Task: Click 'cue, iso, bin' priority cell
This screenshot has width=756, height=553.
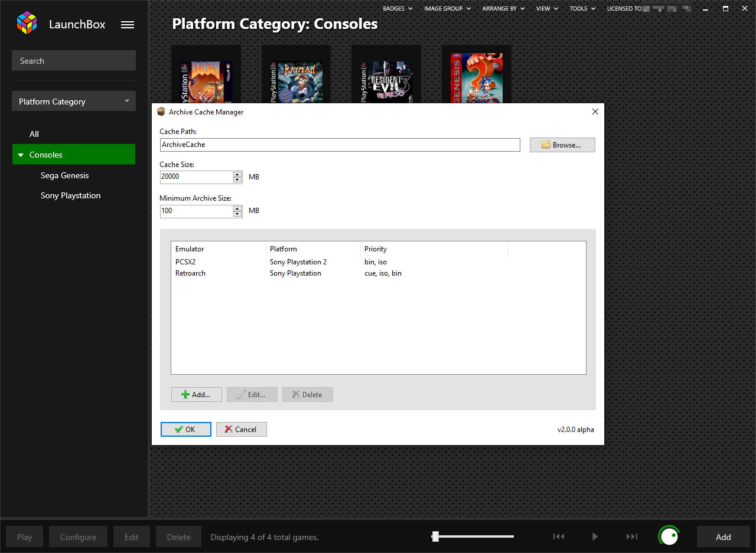Action: click(383, 273)
